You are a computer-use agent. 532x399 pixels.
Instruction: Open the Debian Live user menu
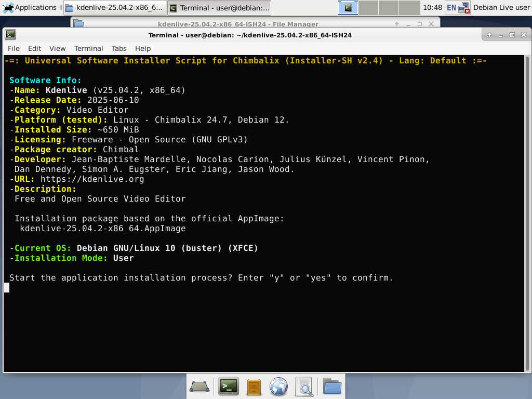(x=501, y=7)
